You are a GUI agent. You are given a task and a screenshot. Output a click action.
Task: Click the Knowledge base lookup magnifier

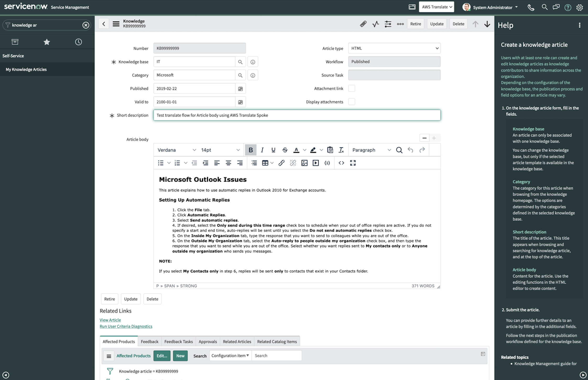[240, 62]
